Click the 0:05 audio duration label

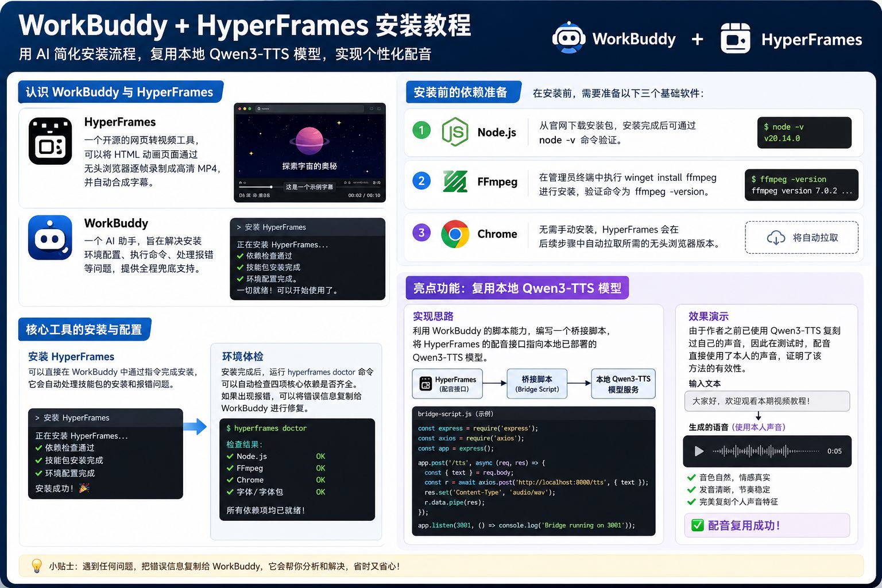click(834, 451)
